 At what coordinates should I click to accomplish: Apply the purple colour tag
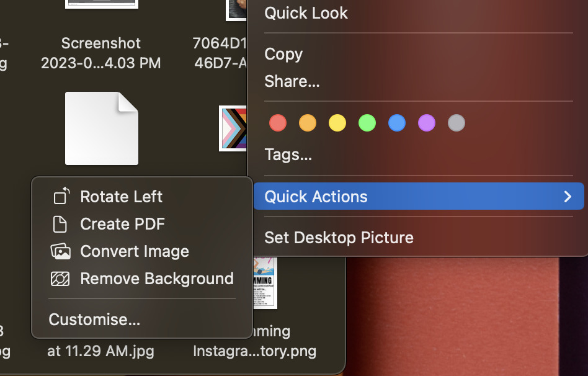click(x=427, y=123)
